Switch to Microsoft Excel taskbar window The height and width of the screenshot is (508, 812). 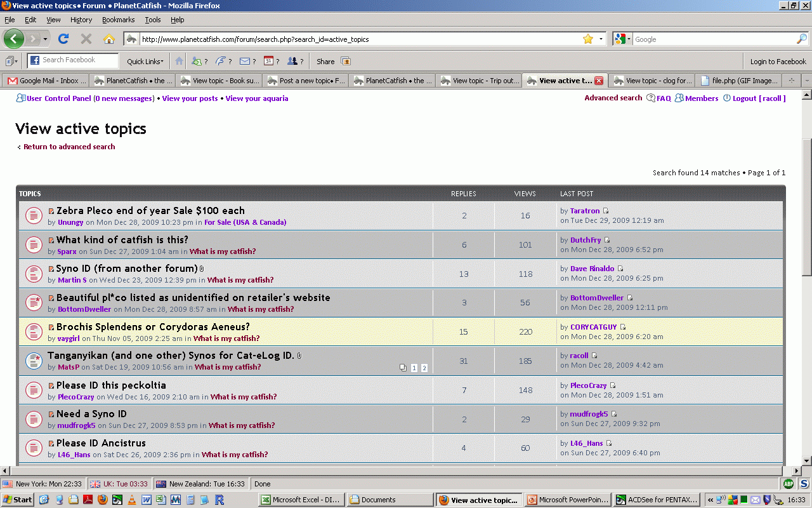tap(302, 500)
